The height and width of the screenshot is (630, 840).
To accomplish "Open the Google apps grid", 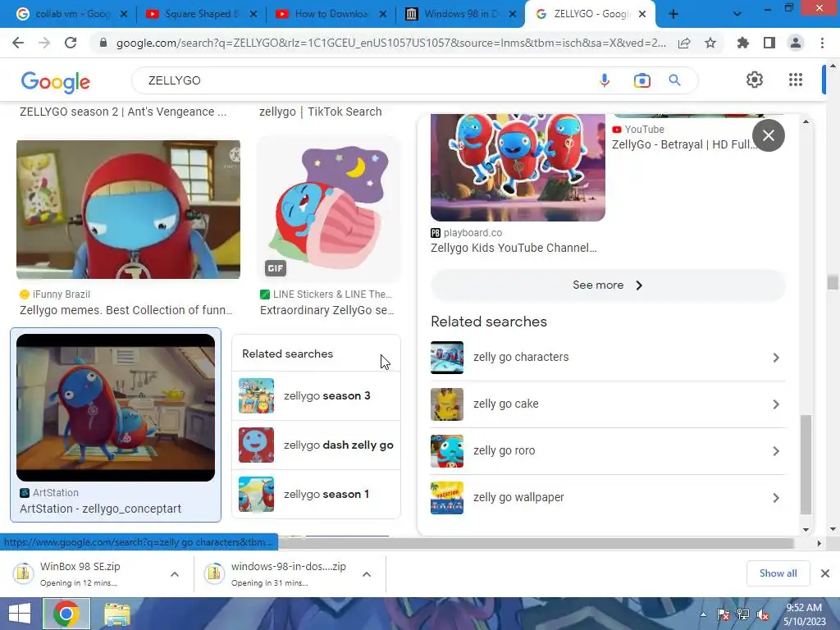I will coord(796,80).
